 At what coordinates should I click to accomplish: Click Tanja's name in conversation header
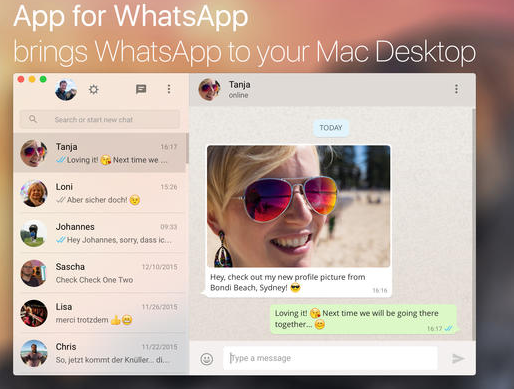tap(239, 85)
